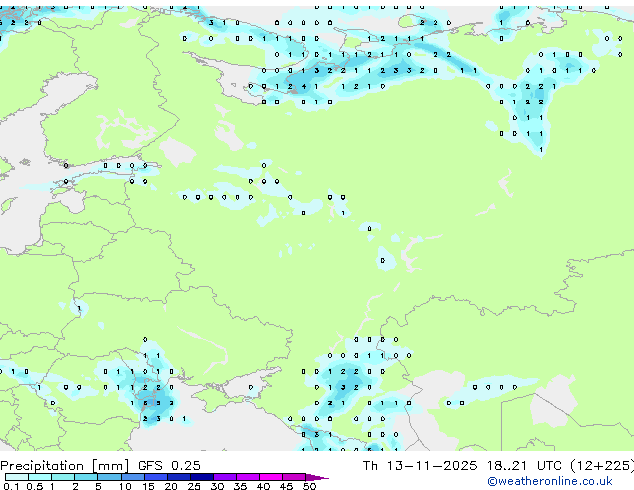Click the legend swatch for 2 to 5 mm

pos(86,477)
